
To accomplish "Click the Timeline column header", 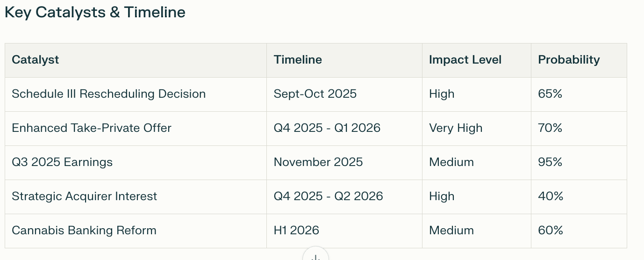I will [x=298, y=60].
